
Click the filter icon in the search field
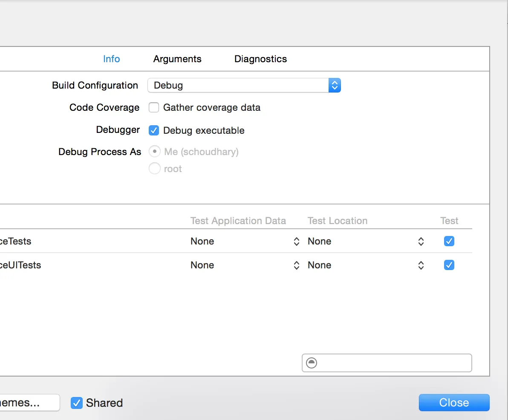[x=312, y=363]
